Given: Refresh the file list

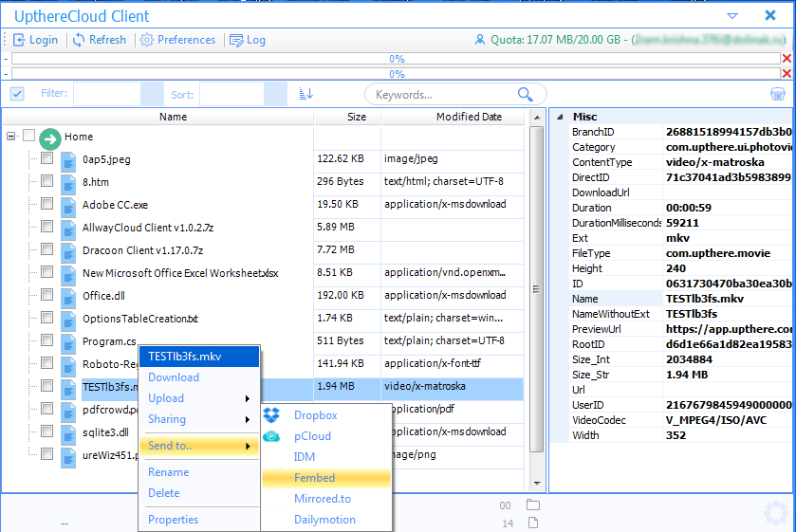Looking at the screenshot, I should (100, 40).
